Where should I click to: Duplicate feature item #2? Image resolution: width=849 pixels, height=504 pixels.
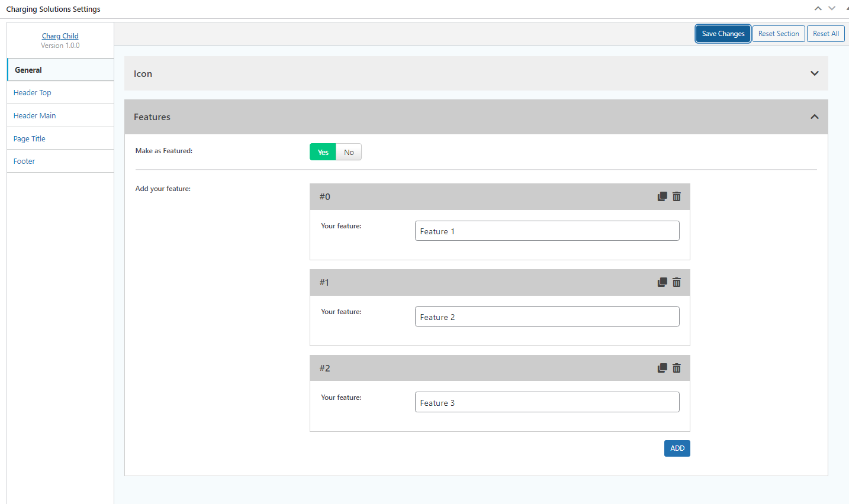(662, 368)
